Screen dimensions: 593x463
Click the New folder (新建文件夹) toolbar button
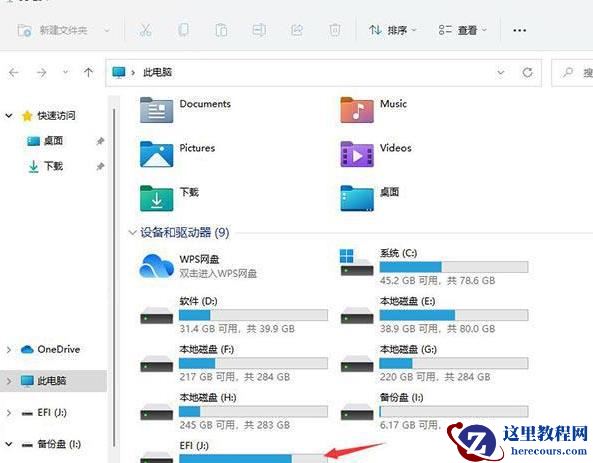(x=53, y=30)
